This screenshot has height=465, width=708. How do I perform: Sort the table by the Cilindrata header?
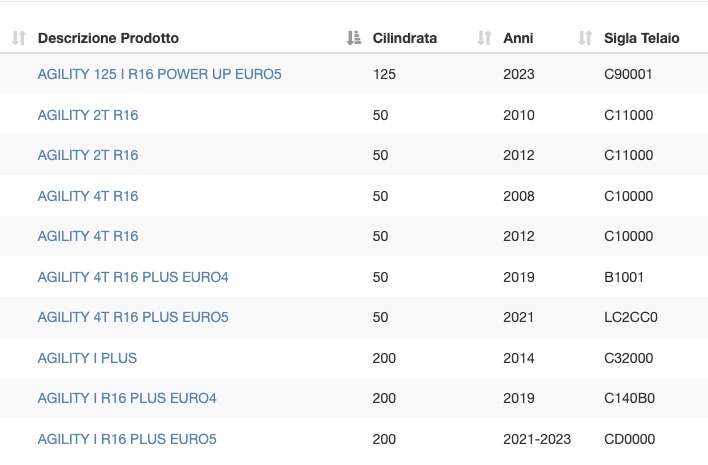tap(405, 38)
